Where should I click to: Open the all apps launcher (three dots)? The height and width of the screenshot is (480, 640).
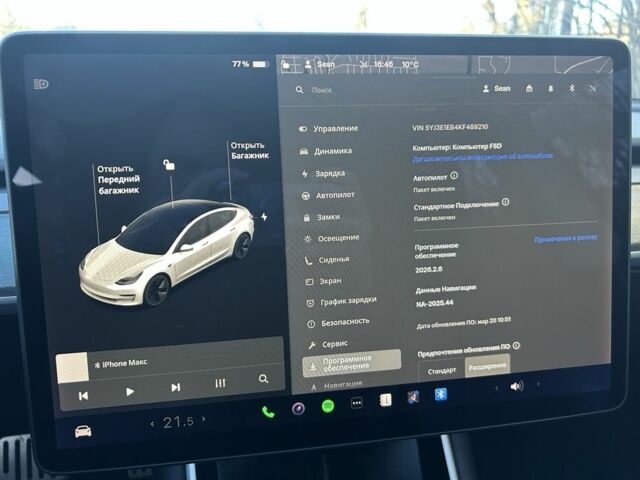[x=356, y=403]
